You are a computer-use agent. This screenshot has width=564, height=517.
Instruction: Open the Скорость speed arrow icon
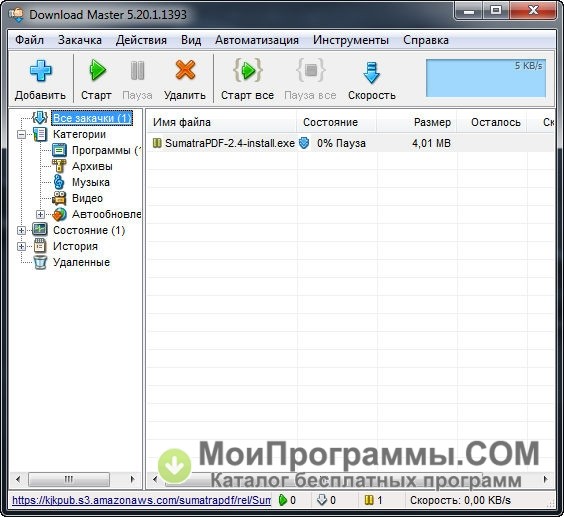click(x=372, y=73)
